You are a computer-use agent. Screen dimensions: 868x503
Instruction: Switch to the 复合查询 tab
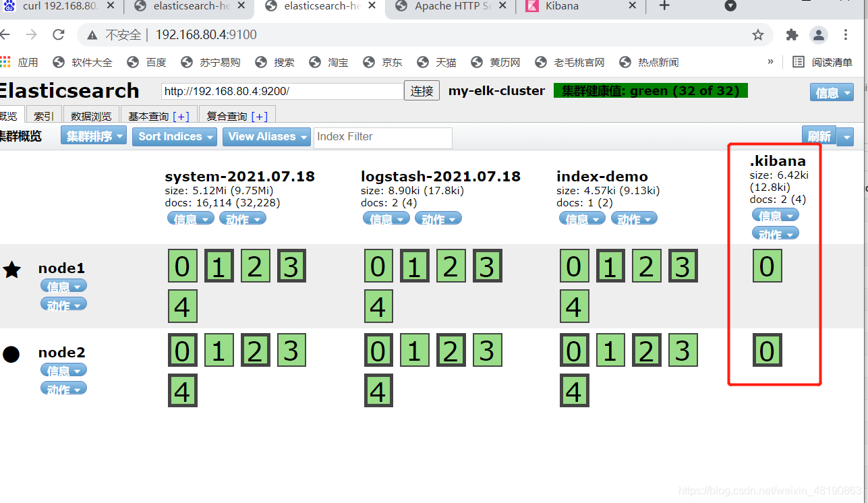[x=237, y=116]
